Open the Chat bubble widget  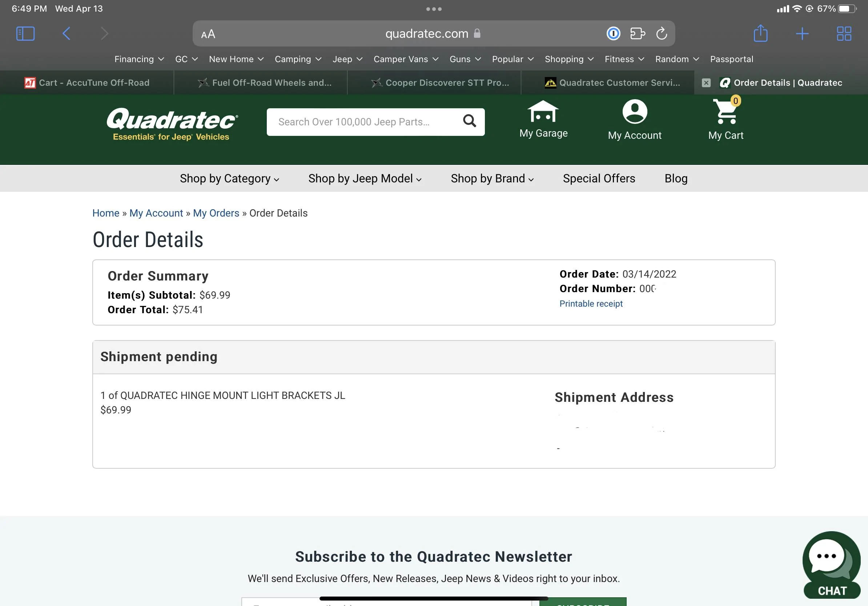(831, 565)
